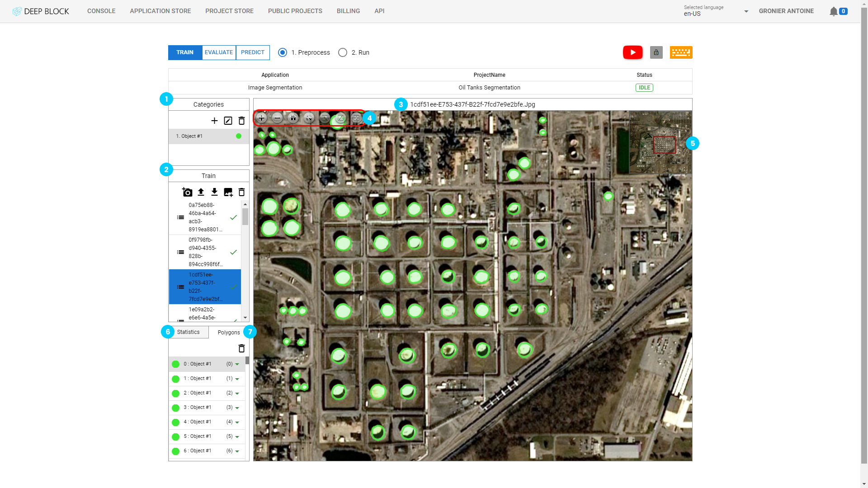Select the 1. Preprocess radio option

click(x=283, y=52)
